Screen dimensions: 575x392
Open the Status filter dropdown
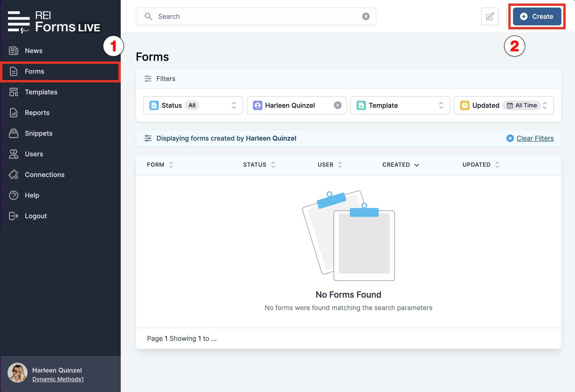(193, 105)
